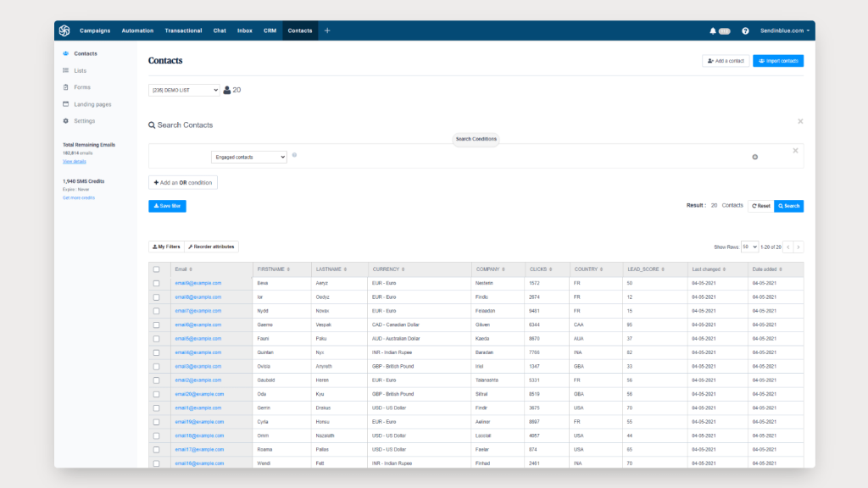The image size is (868, 488).
Task: Sort by the FIRSTNAME column arrows
Action: click(288, 269)
